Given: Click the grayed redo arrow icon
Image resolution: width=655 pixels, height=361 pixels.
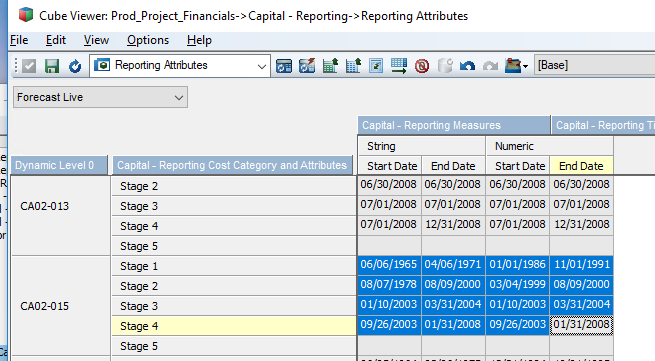Looking at the screenshot, I should [x=490, y=66].
